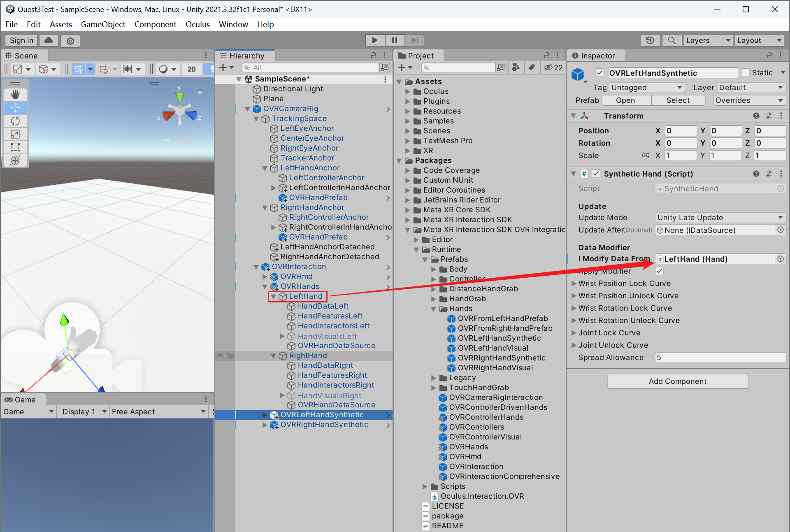The height and width of the screenshot is (532, 790).
Task: Open the Oculus menu
Action: (x=197, y=24)
